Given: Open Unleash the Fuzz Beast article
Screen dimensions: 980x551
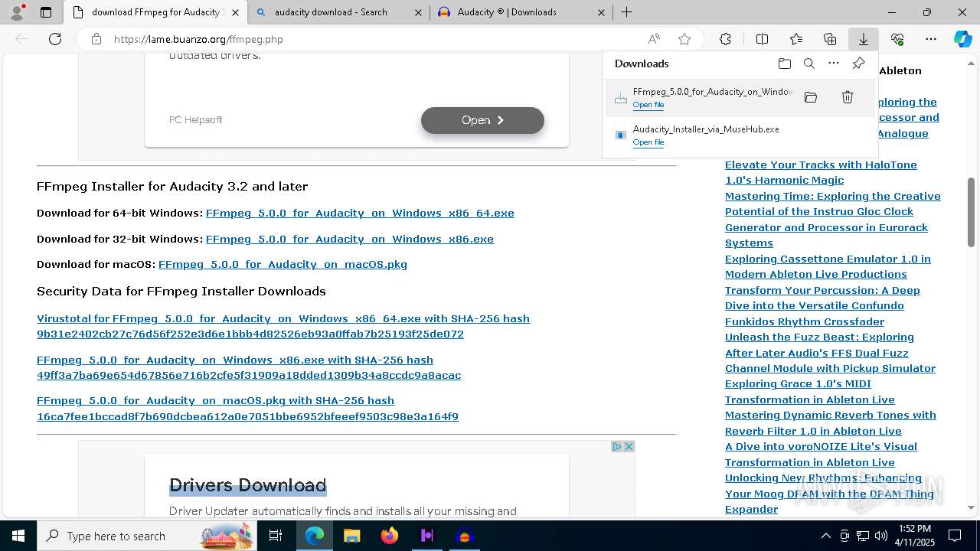Looking at the screenshot, I should (830, 353).
